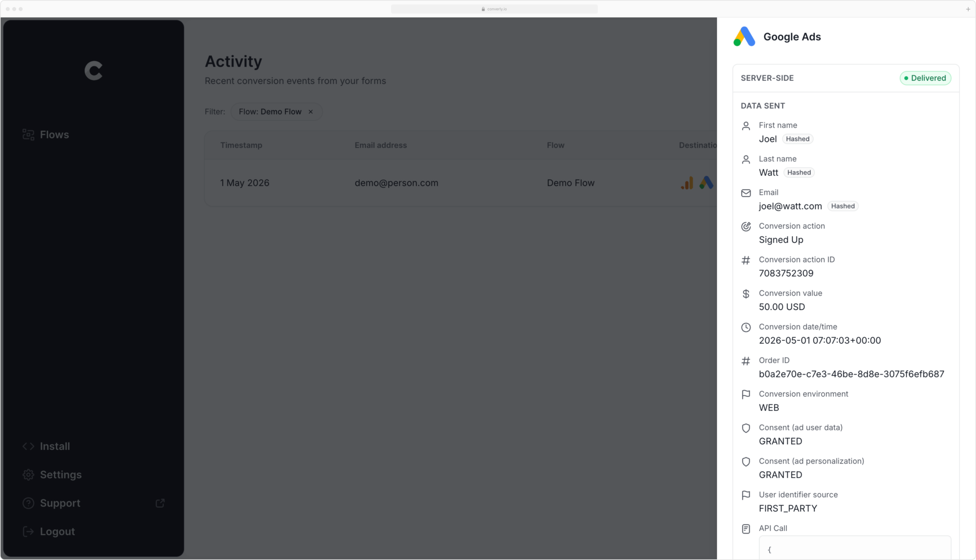The image size is (976, 560).
Task: Click the hash icon beside Conversion action ID
Action: [746, 260]
